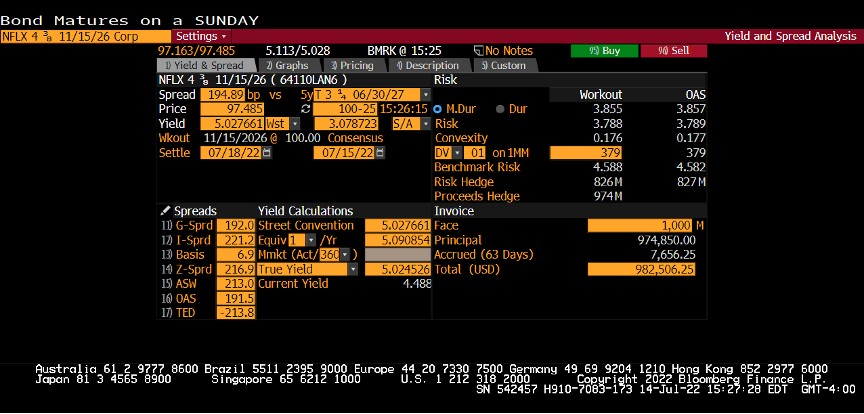Click the TED spread row link
The image size is (864, 414).
(x=178, y=313)
